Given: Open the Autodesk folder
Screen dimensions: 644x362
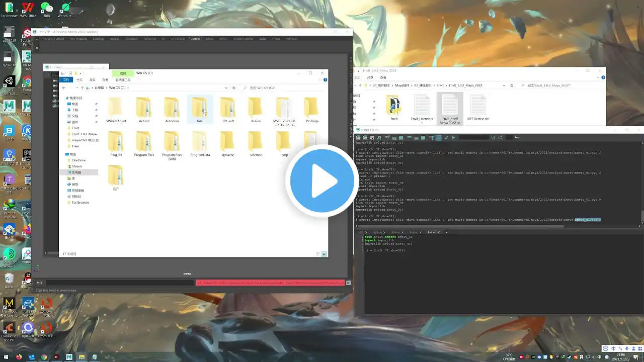Looking at the screenshot, I should click(x=172, y=110).
